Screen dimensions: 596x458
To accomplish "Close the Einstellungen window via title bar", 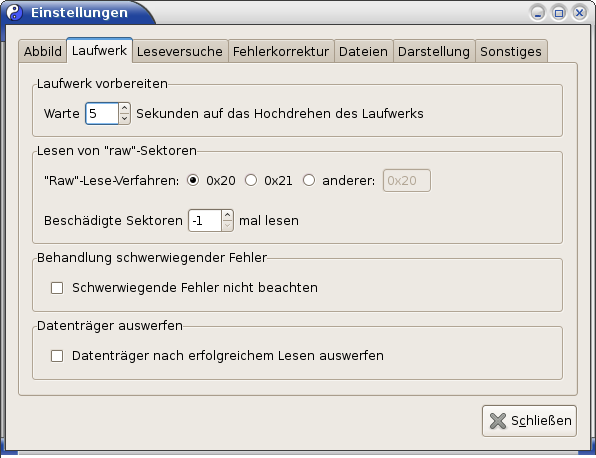I will coord(580,13).
